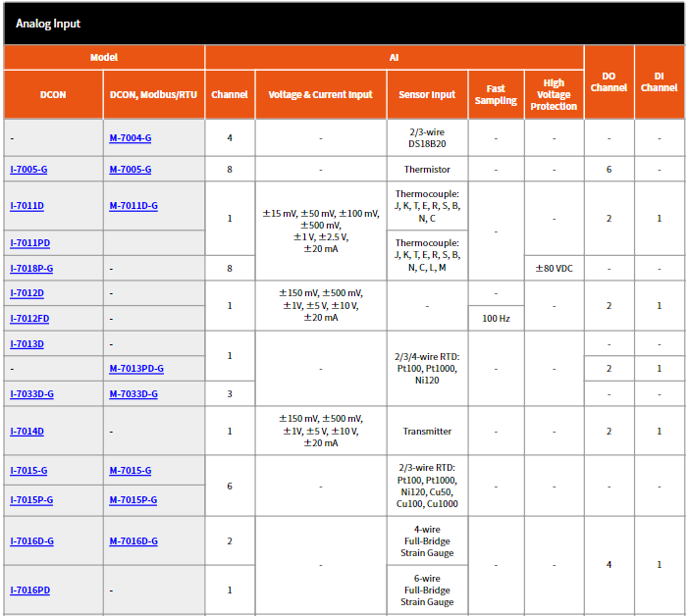Click the Fast Sampling column header

(x=496, y=95)
